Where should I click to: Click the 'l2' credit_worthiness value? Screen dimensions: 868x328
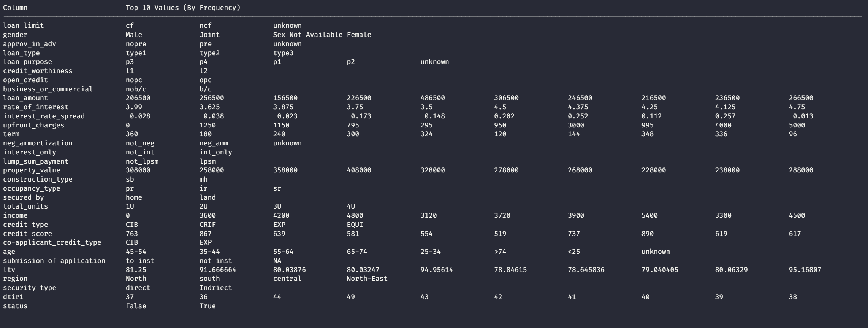pyautogui.click(x=204, y=71)
